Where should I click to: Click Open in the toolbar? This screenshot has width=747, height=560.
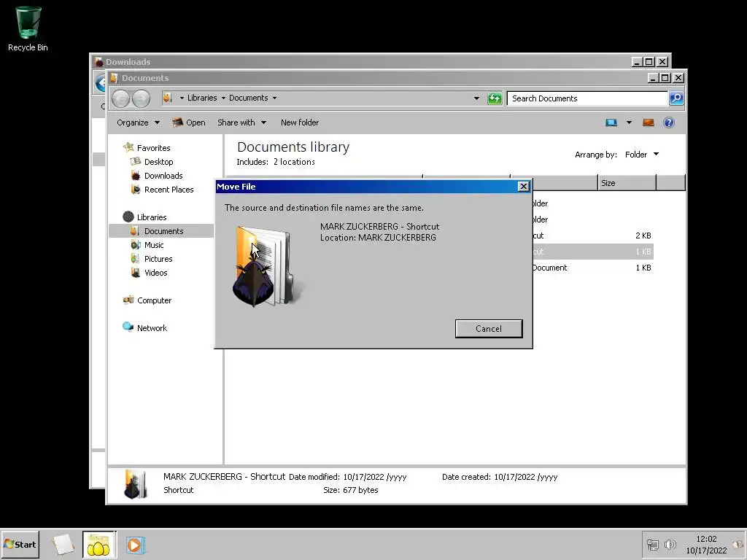tap(189, 122)
